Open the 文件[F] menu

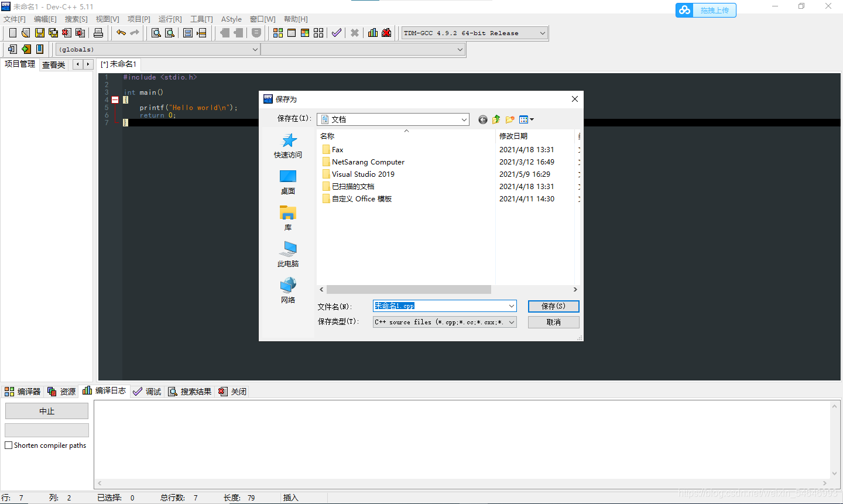tap(15, 19)
